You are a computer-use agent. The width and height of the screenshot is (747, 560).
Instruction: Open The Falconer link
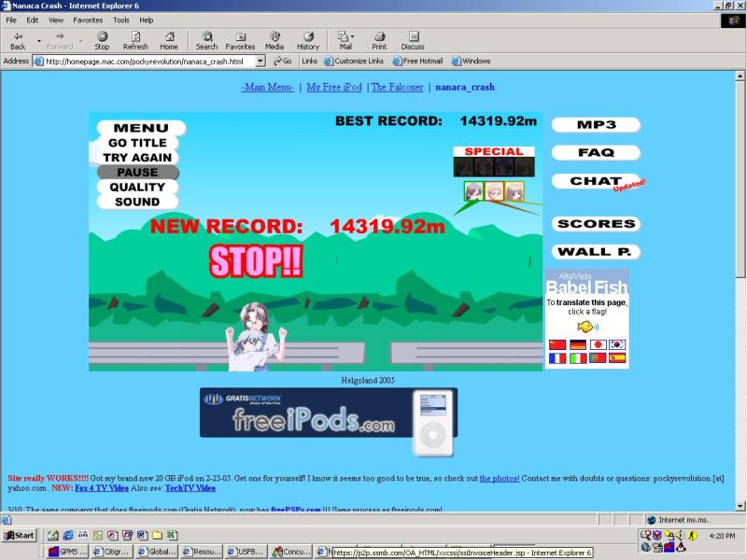coord(398,87)
